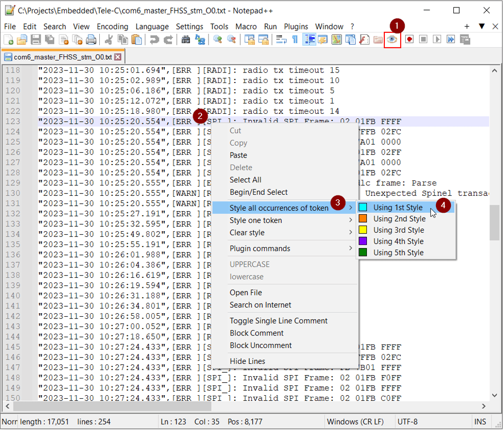Open the Function List toolbar icon
This screenshot has width=504, height=430.
(x=364, y=40)
